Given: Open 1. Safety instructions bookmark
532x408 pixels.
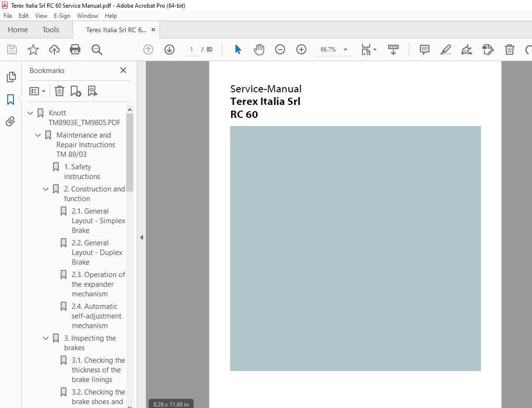Looking at the screenshot, I should [x=82, y=172].
